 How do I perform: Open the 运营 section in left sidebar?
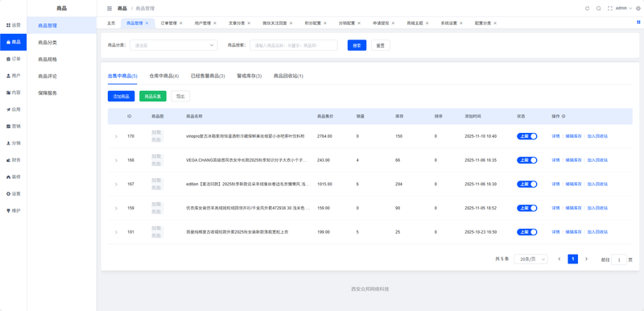tap(14, 25)
